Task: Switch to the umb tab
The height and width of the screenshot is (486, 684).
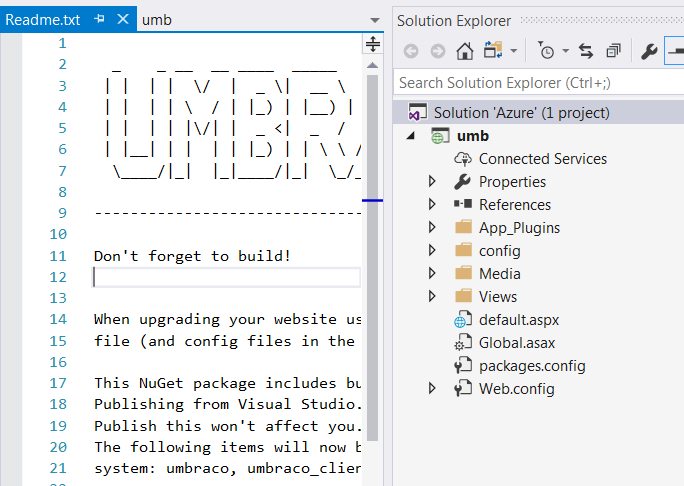Action: (x=157, y=20)
